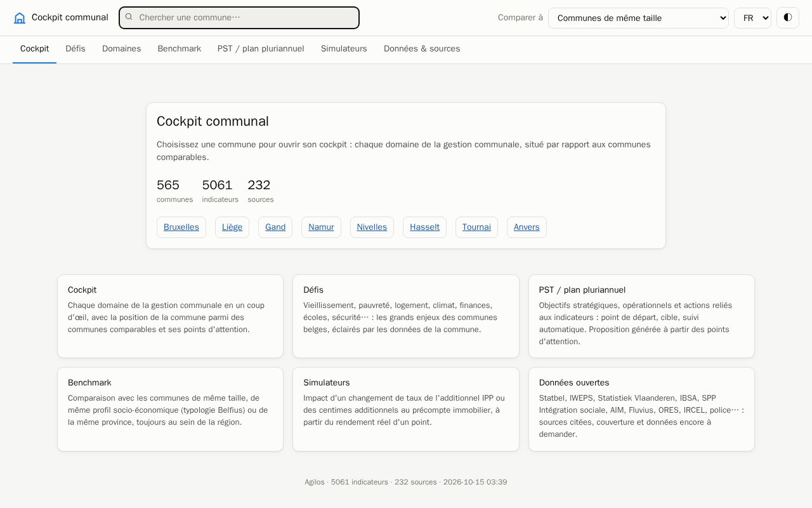Open the Simulateurs feature card
Viewport: 812px width, 508px height.
tap(406, 410)
